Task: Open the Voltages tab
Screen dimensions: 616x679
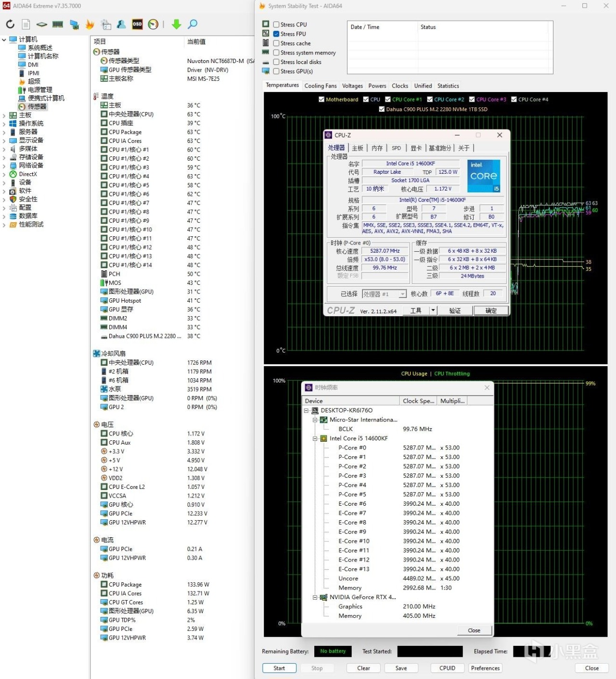Action: coord(352,86)
